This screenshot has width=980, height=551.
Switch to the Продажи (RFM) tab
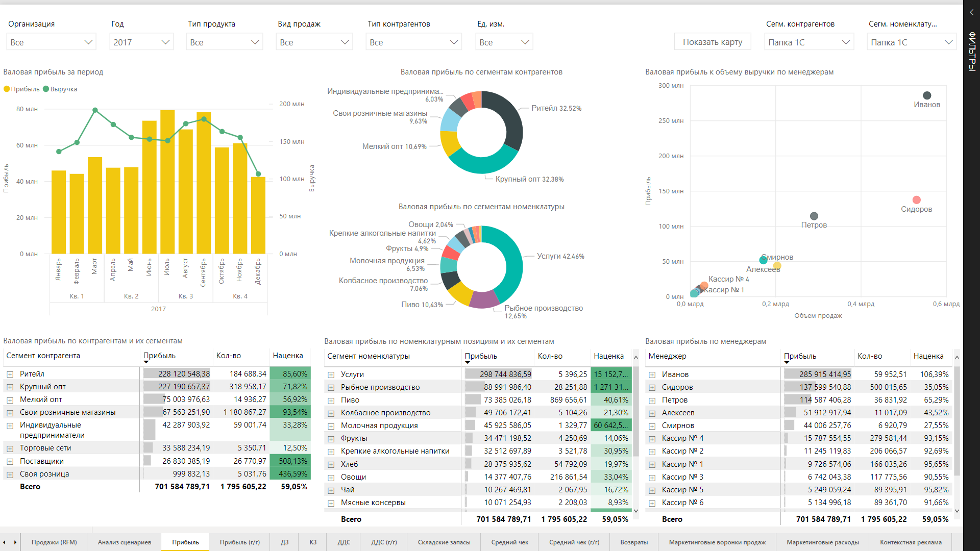coord(54,542)
